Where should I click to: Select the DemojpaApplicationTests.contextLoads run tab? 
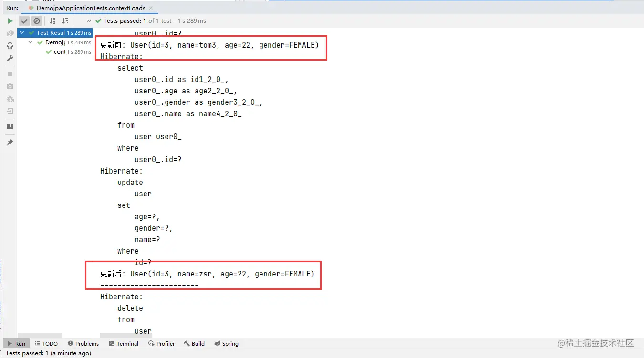[89, 8]
